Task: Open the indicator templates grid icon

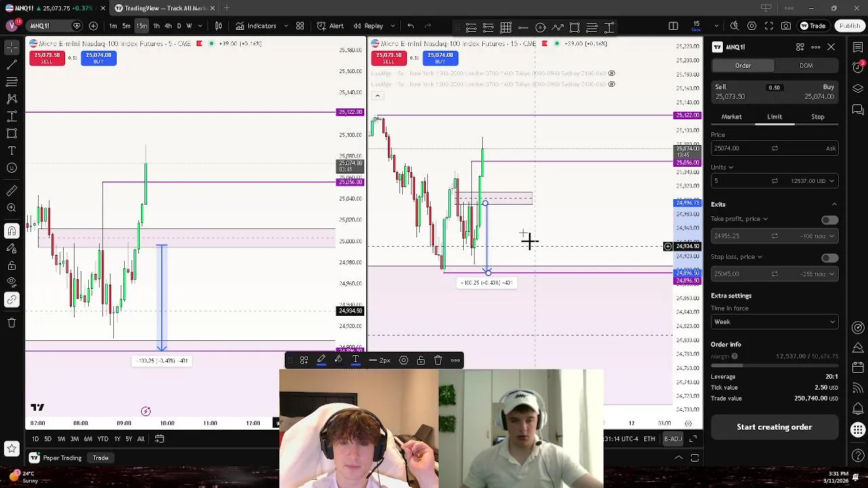Action: [300, 26]
